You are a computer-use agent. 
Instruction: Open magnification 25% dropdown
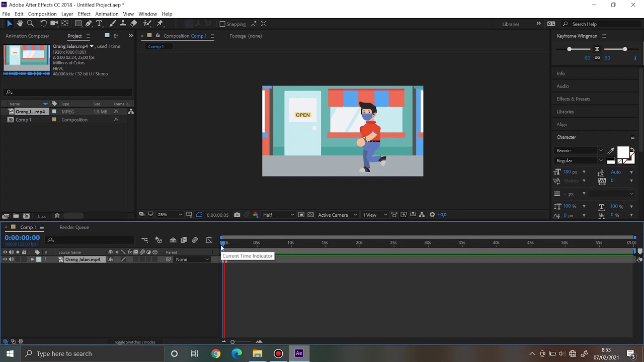(x=170, y=215)
